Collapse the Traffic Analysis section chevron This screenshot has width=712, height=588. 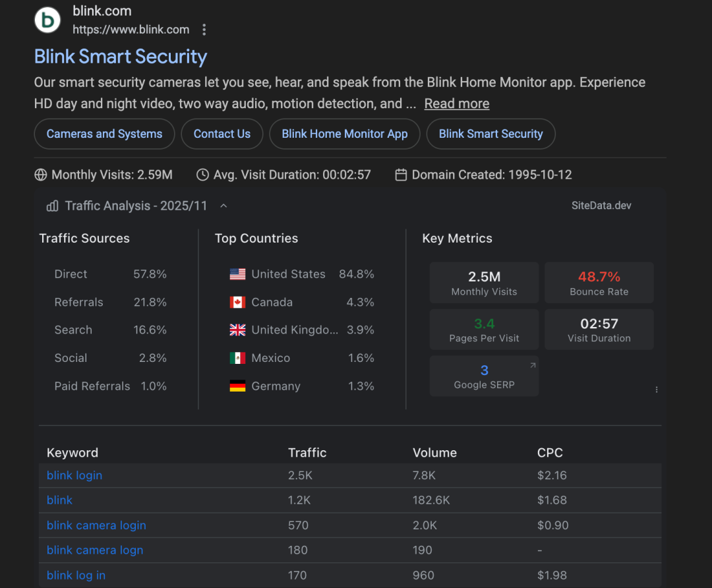click(x=223, y=206)
